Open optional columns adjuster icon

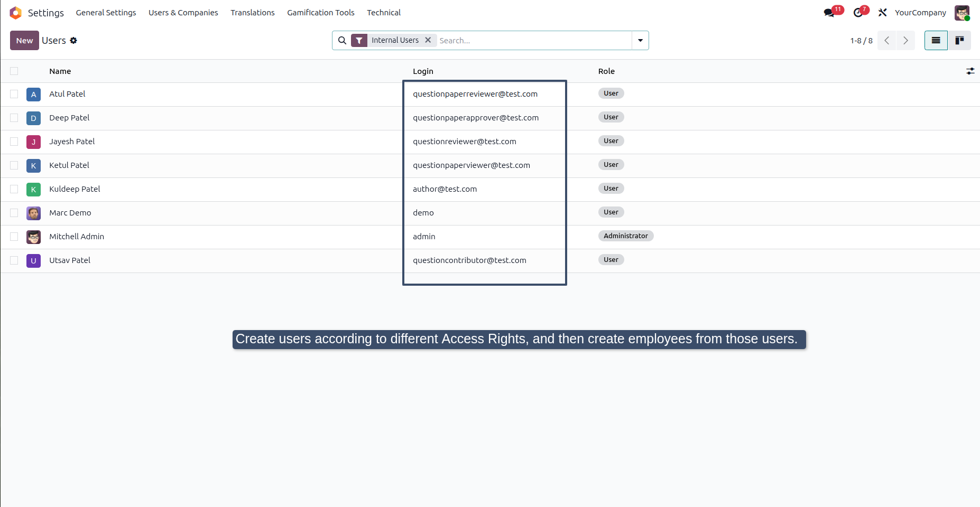pos(970,71)
